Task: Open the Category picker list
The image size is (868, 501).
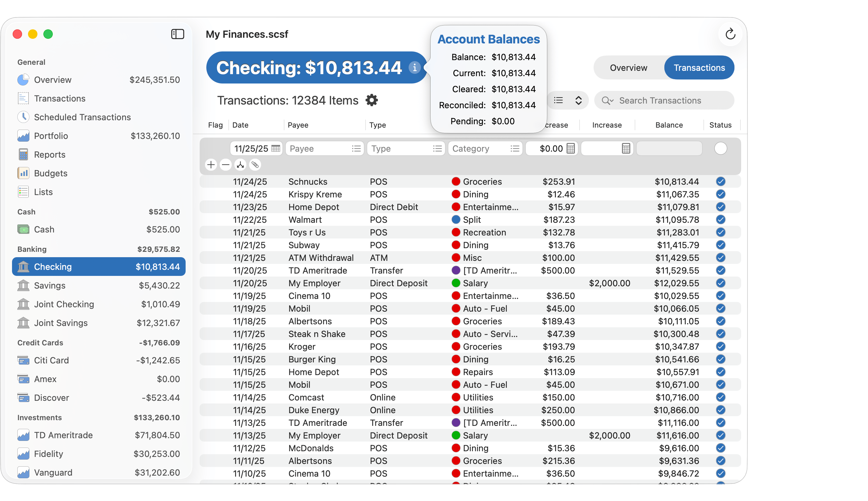Action: (515, 148)
